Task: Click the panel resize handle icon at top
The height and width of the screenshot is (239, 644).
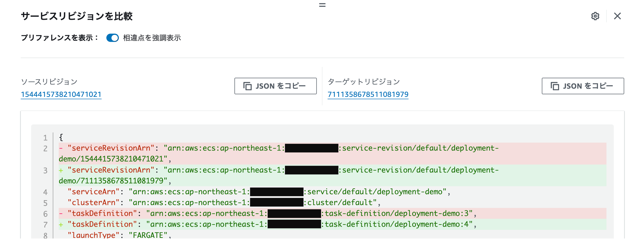Action: coord(322,5)
